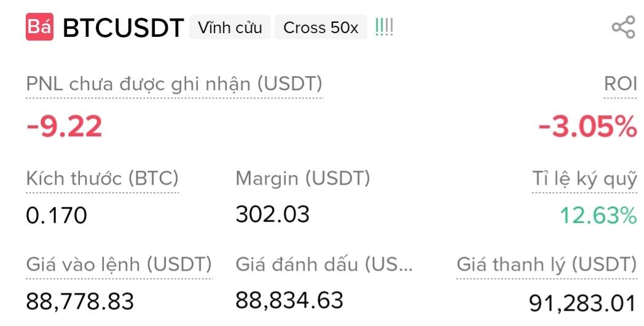Click the share icon
This screenshot has height=326, width=644.
pos(622,28)
